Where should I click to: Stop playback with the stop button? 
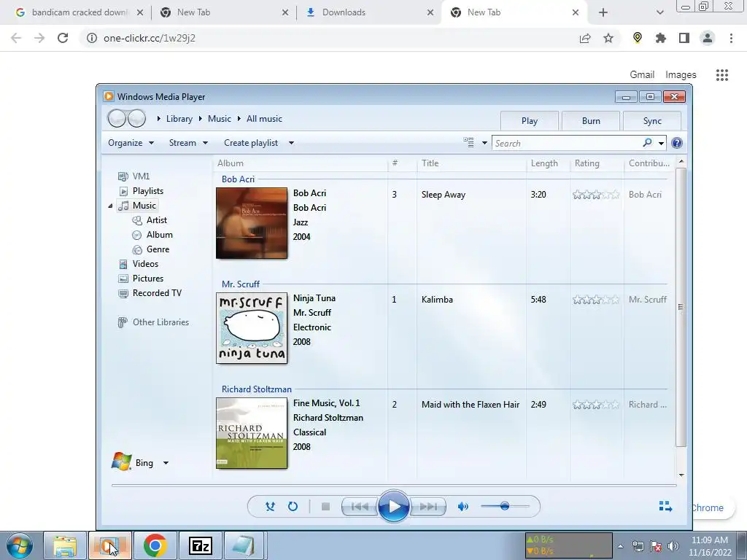[326, 506]
